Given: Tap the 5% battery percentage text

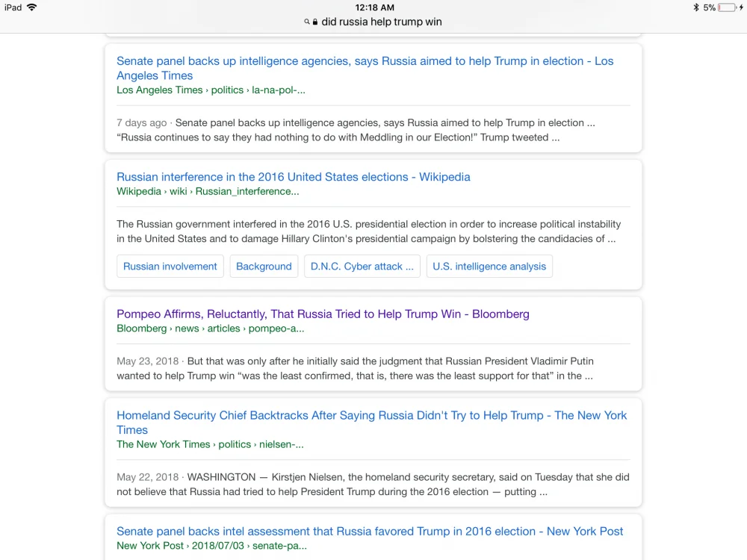Looking at the screenshot, I should (710, 7).
